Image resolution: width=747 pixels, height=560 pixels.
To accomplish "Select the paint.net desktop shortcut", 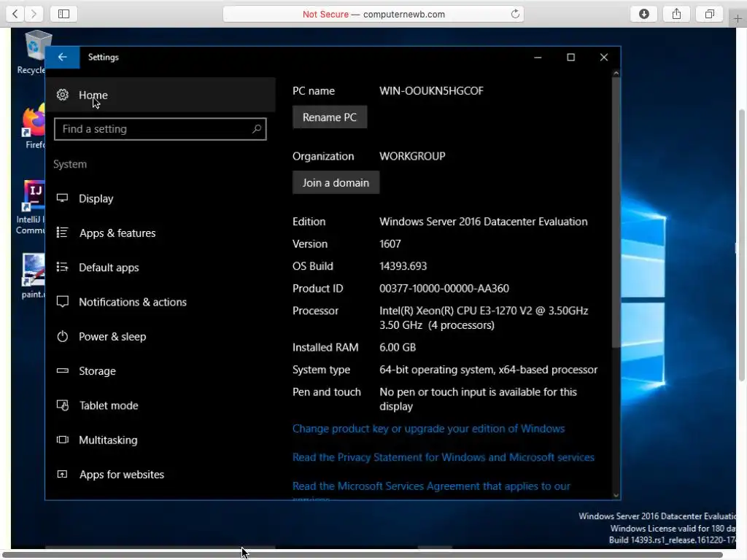I will pyautogui.click(x=32, y=276).
